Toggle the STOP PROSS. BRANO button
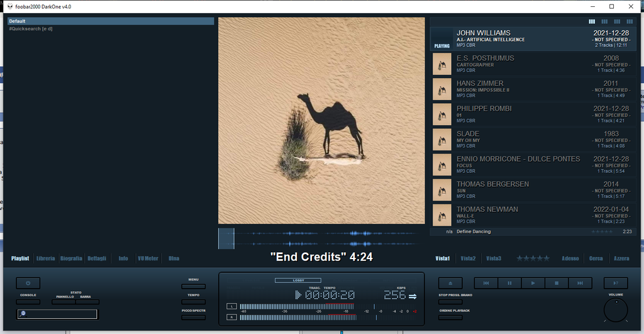This screenshot has height=334, width=644. (450, 302)
